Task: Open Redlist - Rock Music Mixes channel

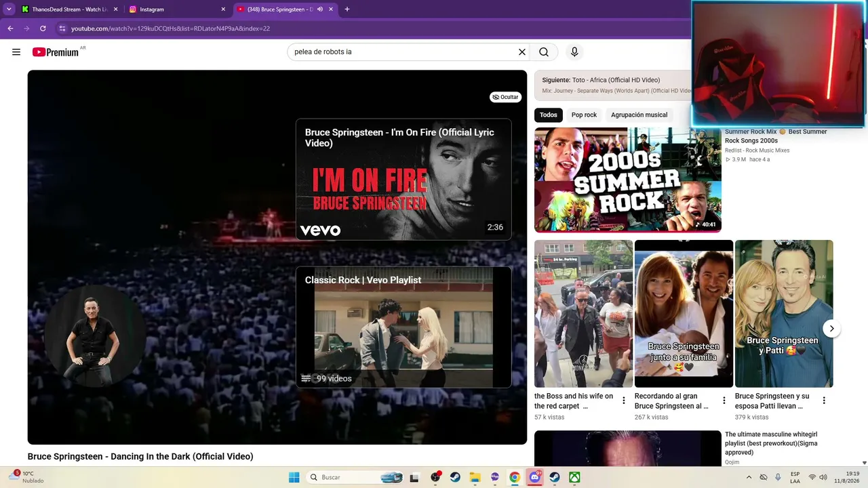Action: click(757, 150)
